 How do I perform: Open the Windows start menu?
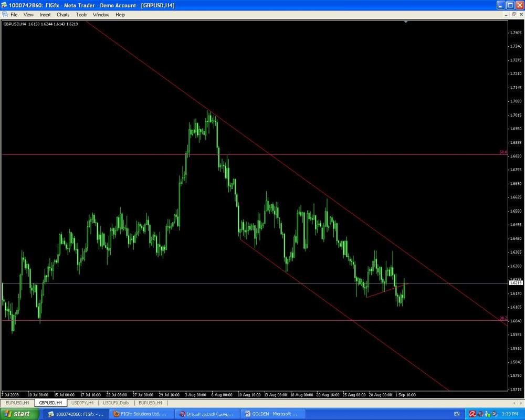pyautogui.click(x=19, y=414)
